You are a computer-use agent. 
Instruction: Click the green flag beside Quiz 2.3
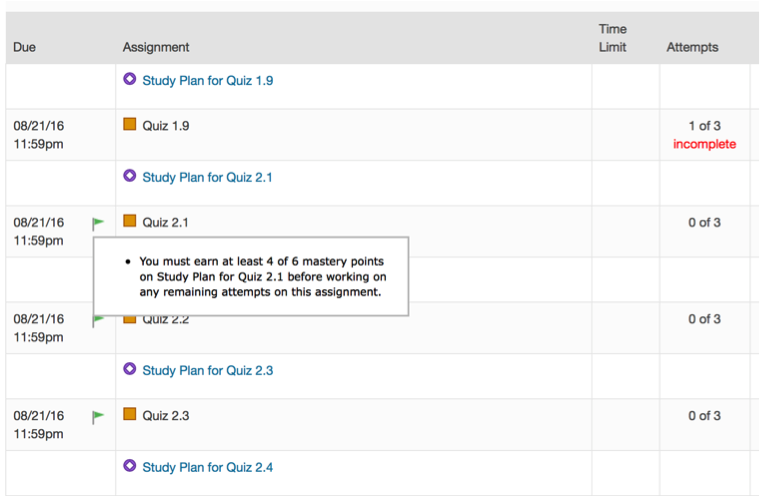[x=98, y=416]
